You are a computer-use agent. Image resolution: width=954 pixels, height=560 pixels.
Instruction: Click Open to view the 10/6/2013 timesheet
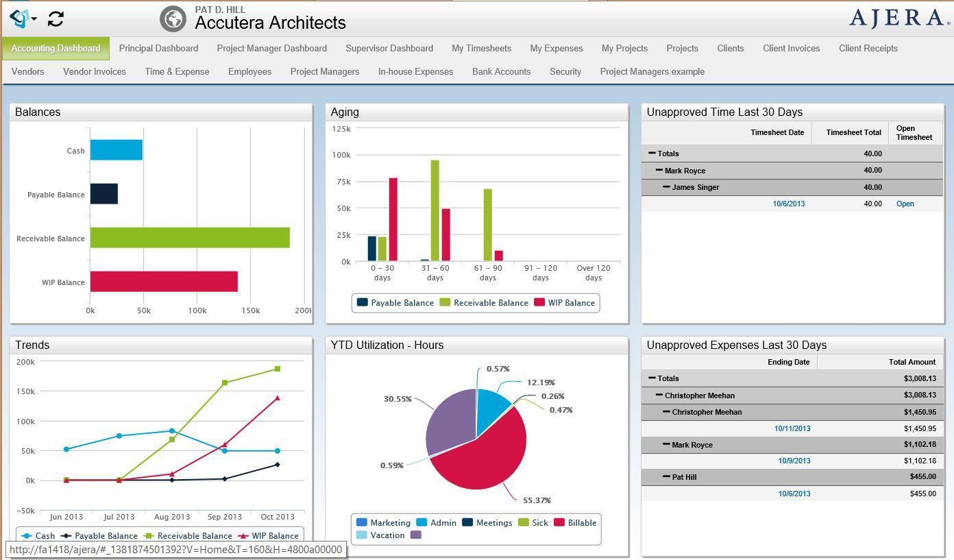click(x=905, y=204)
